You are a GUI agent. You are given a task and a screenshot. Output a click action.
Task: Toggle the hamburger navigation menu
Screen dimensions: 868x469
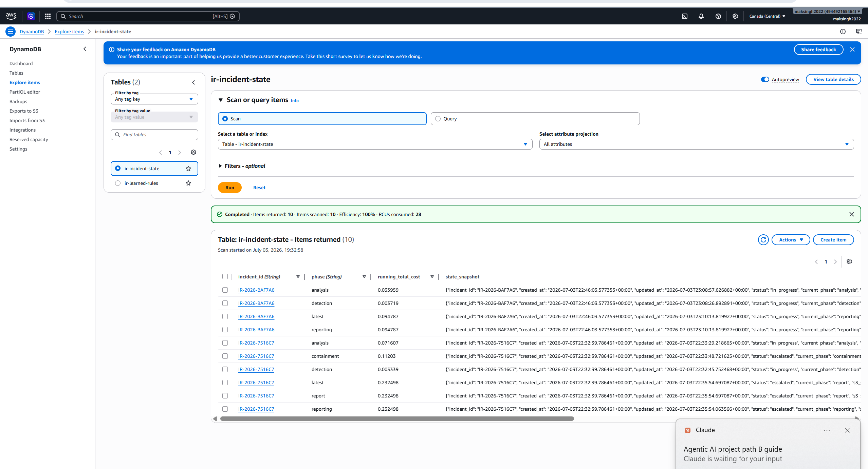(11, 32)
